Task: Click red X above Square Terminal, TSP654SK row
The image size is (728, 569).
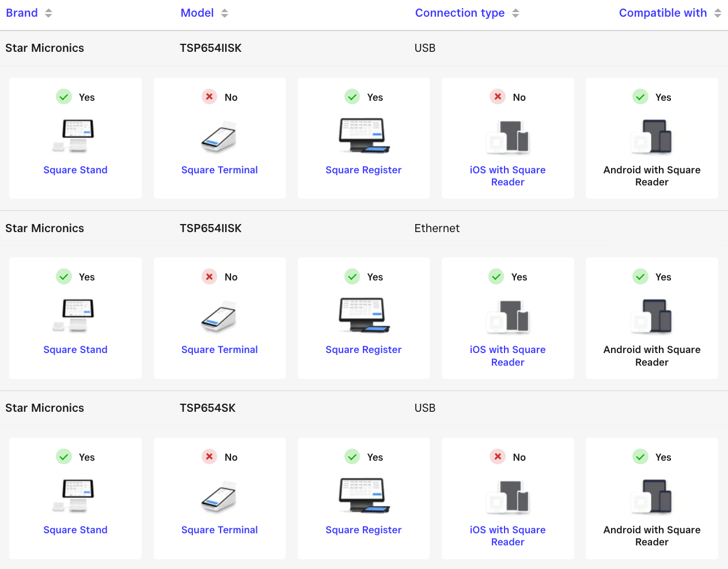Action: (210, 457)
